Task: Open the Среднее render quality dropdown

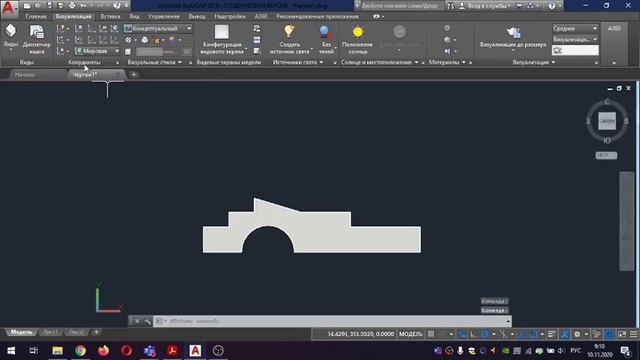Action: click(x=575, y=28)
